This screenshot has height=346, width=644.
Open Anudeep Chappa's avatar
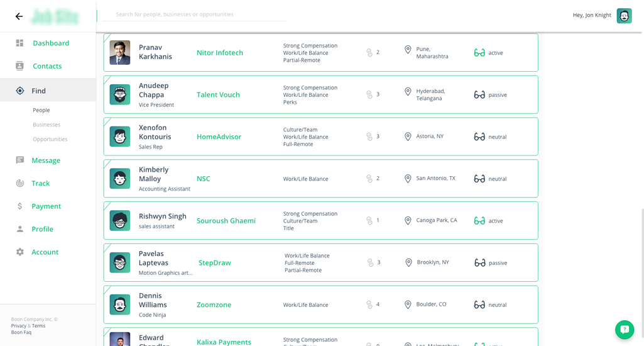point(120,94)
